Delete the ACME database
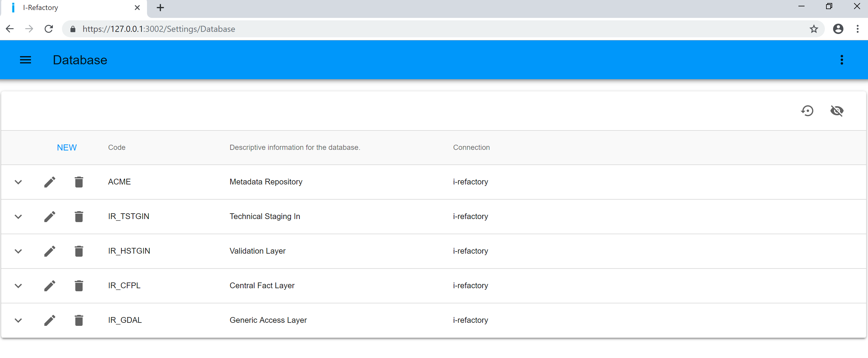This screenshot has width=868, height=358. [x=79, y=182]
